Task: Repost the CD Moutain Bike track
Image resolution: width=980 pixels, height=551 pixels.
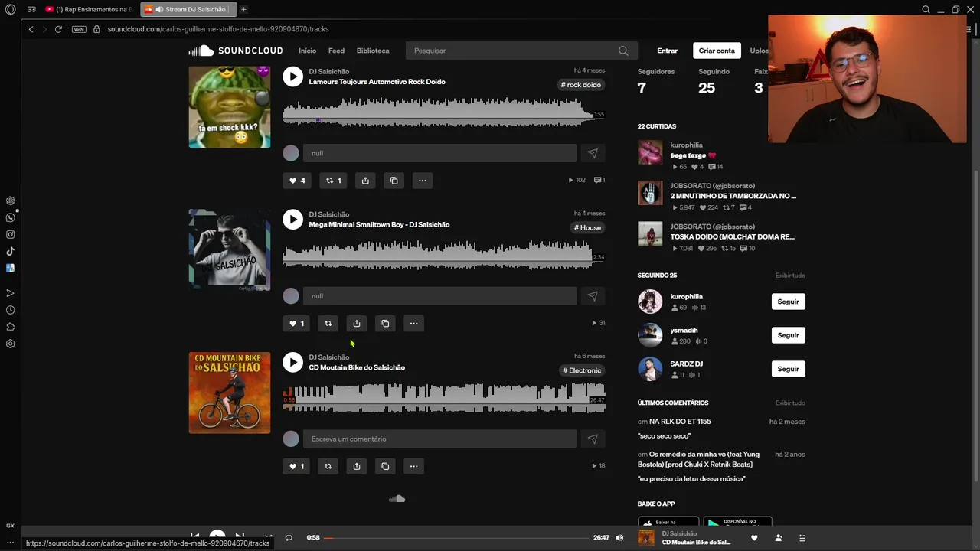Action: [328, 466]
